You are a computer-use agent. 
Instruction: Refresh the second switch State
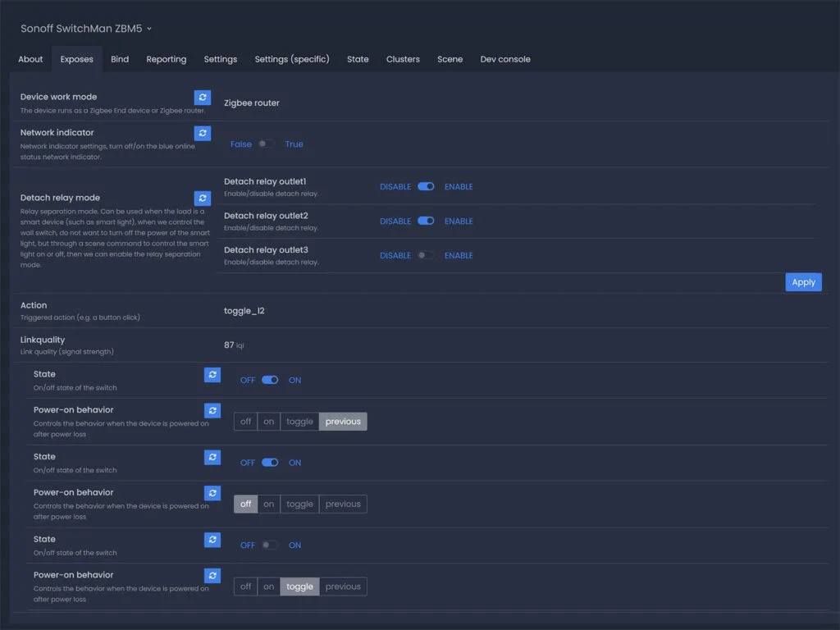point(212,457)
